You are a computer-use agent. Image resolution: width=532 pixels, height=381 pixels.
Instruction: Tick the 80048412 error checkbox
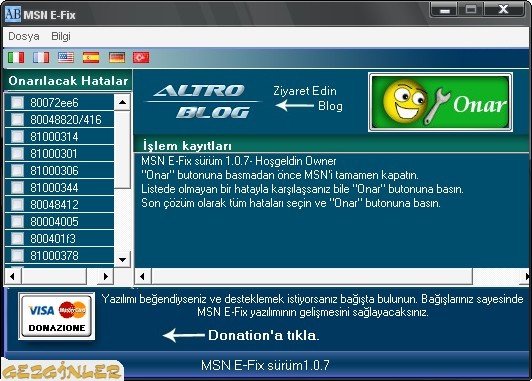click(x=17, y=204)
